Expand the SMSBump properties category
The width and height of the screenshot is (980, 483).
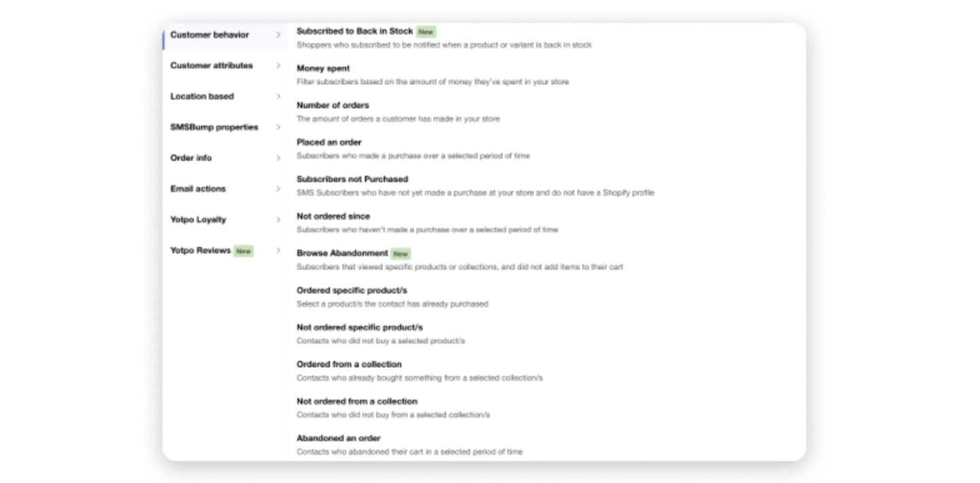(x=214, y=127)
